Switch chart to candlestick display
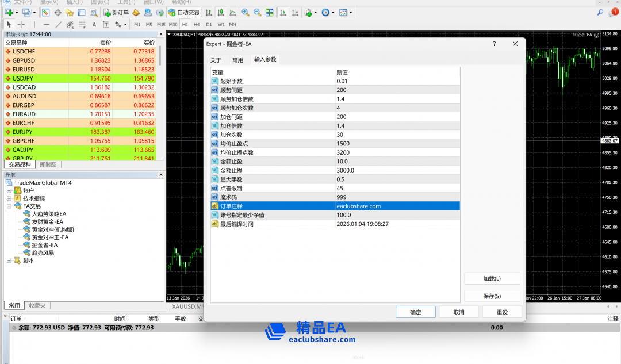The image size is (621, 364). [220, 12]
